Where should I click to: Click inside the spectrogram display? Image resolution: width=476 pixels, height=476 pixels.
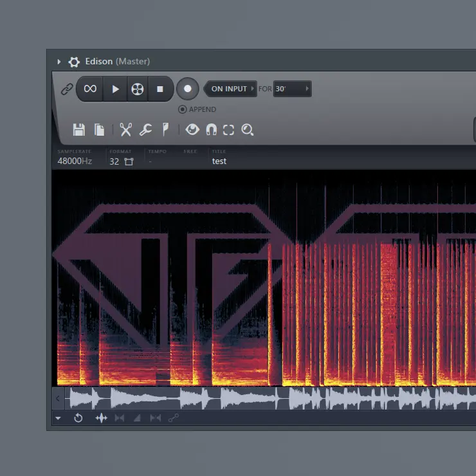point(264,278)
